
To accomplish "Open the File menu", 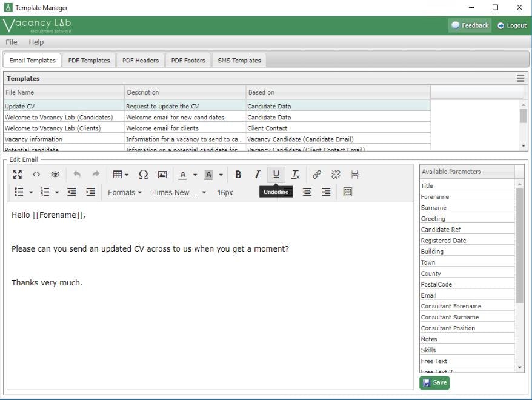I will [x=10, y=42].
